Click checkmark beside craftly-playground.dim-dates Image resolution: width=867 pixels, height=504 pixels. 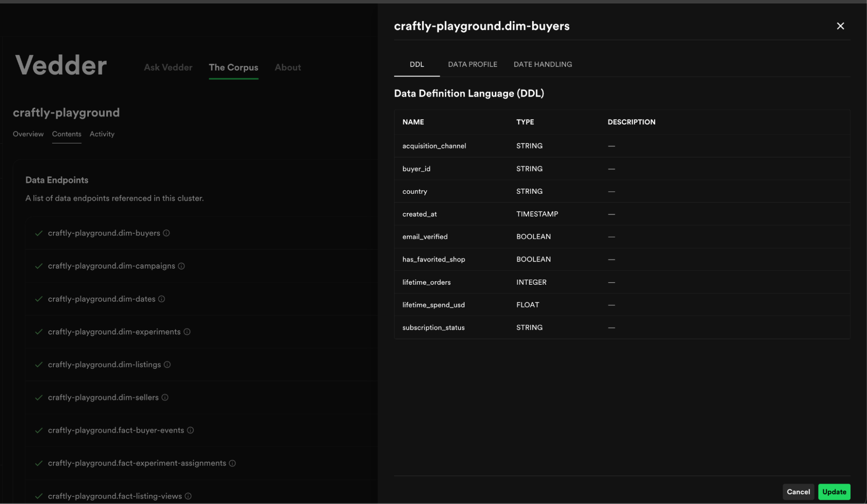[39, 299]
